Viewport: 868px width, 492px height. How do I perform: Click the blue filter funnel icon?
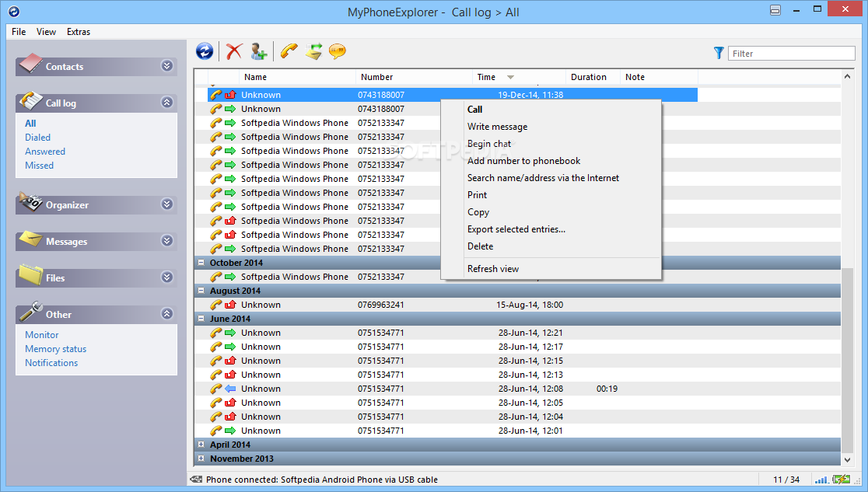[719, 53]
